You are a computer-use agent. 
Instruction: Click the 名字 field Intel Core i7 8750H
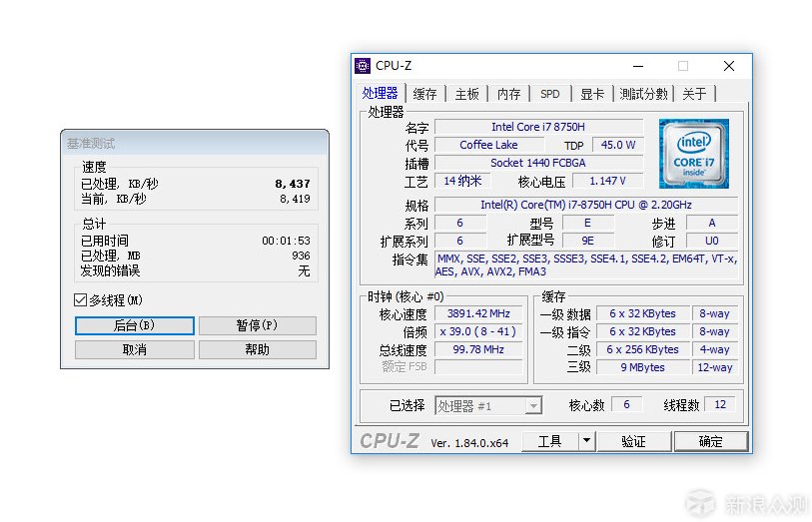538,127
